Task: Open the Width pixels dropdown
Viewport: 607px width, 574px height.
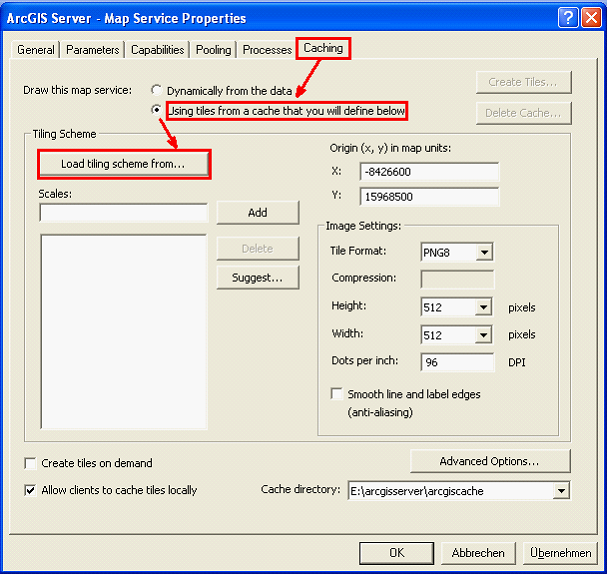Action: (x=484, y=334)
